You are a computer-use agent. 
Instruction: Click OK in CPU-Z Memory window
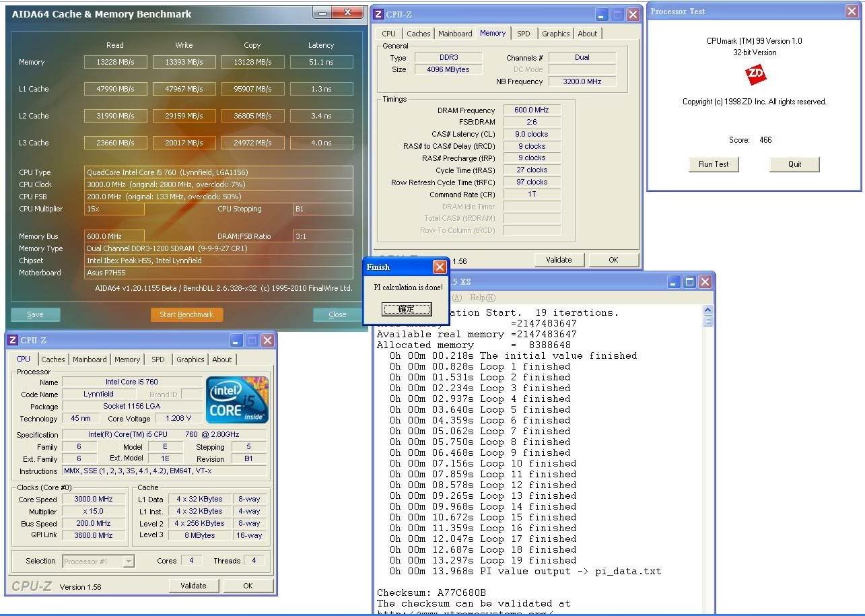point(613,260)
